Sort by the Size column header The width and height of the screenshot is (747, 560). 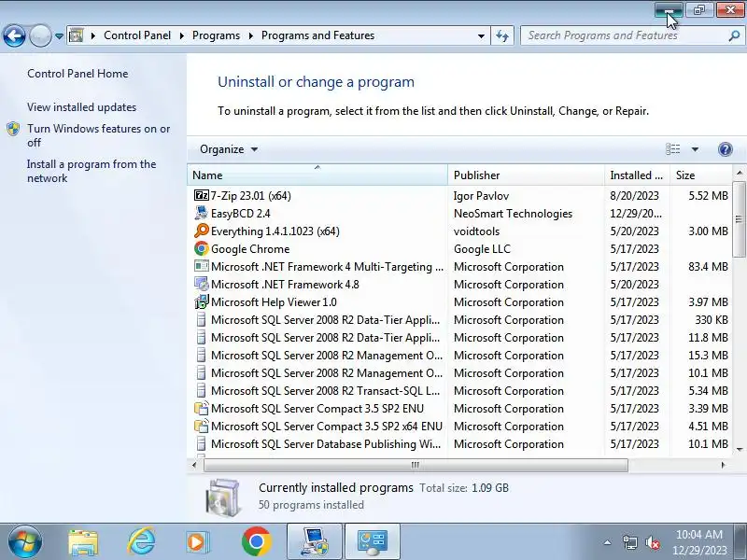(700, 175)
